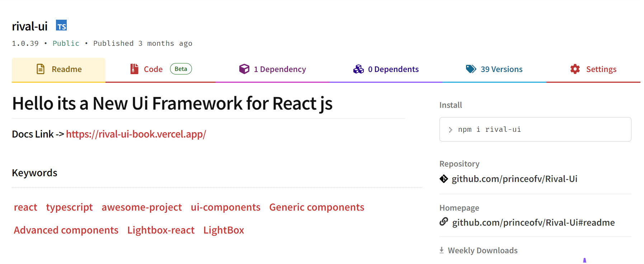Select the react keyword
The width and height of the screenshot is (644, 264).
pos(25,207)
